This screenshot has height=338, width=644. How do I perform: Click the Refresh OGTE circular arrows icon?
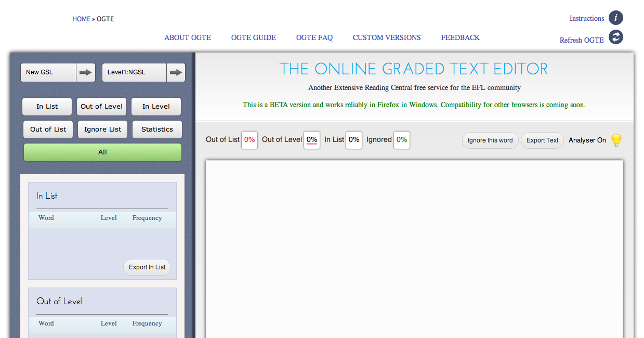pos(616,37)
